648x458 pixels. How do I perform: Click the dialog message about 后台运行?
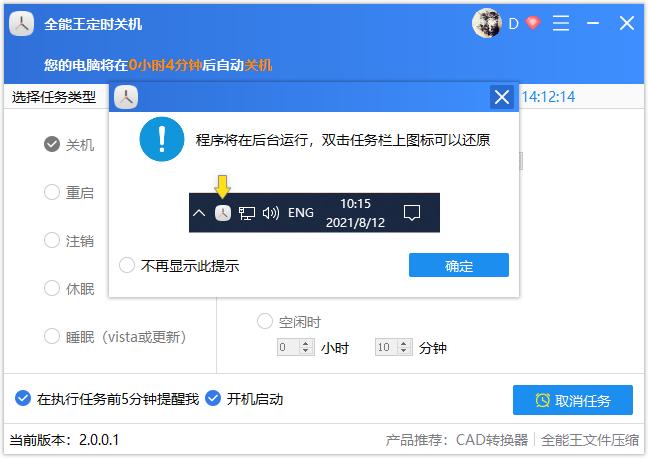coord(343,140)
